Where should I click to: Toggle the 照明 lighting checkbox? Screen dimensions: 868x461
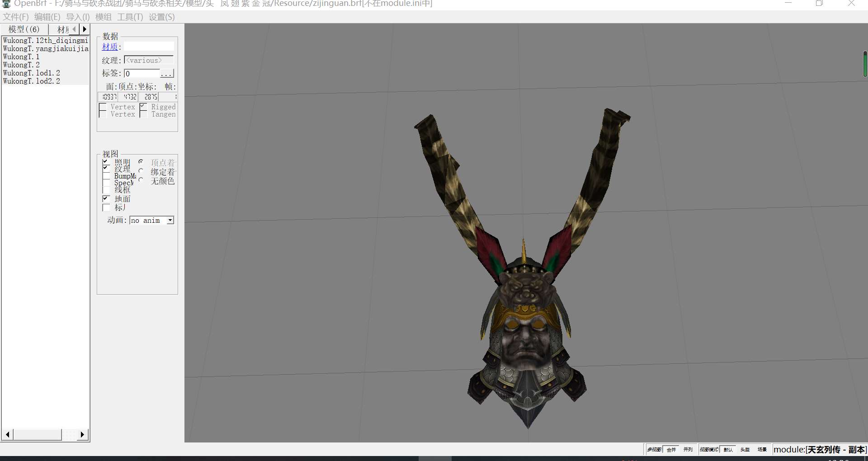(x=106, y=162)
